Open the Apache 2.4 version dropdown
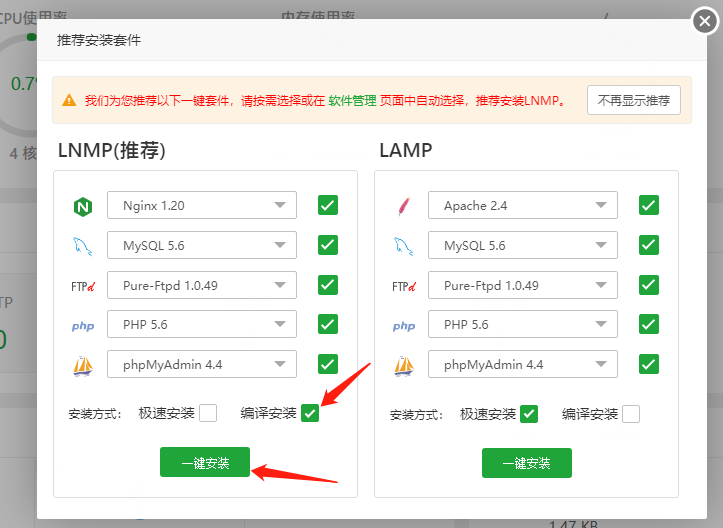 523,205
